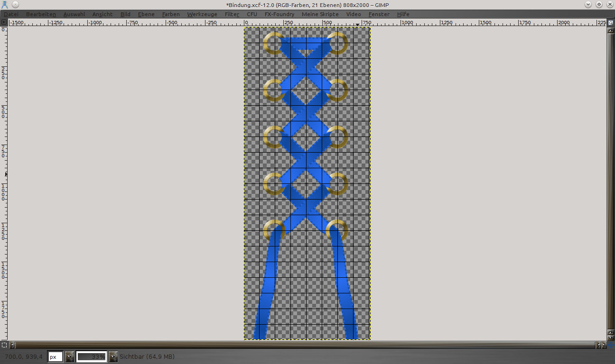
Task: Open the Ansicht menu
Action: point(102,14)
